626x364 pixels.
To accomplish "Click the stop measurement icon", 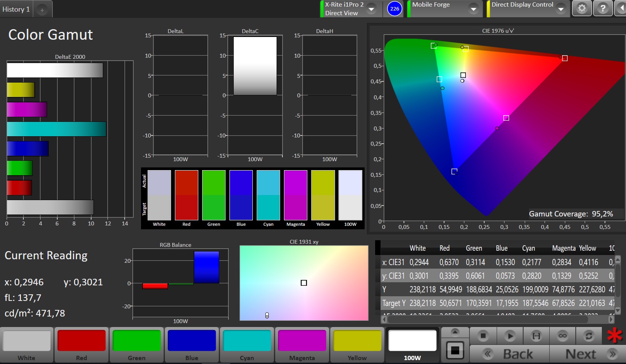I will point(483,336).
